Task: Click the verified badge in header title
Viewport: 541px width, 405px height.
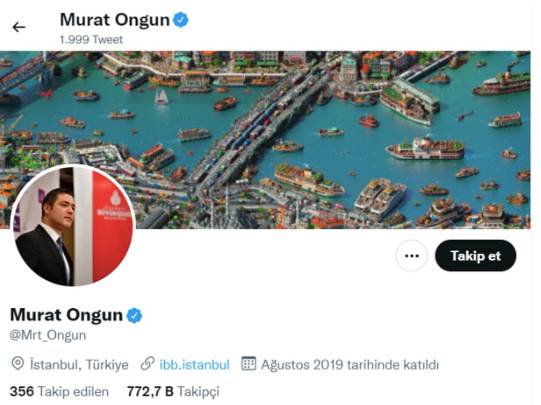Action: pyautogui.click(x=180, y=20)
